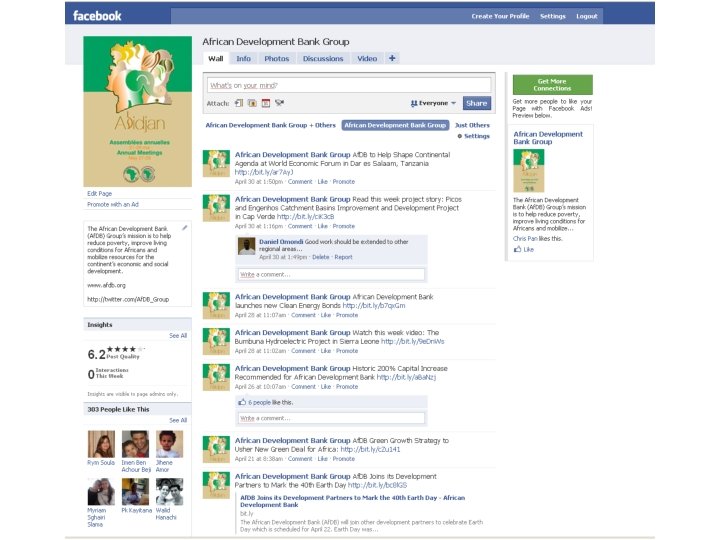Attach a video camera icon
Image resolution: width=720 pixels, height=540 pixels.
[x=279, y=103]
